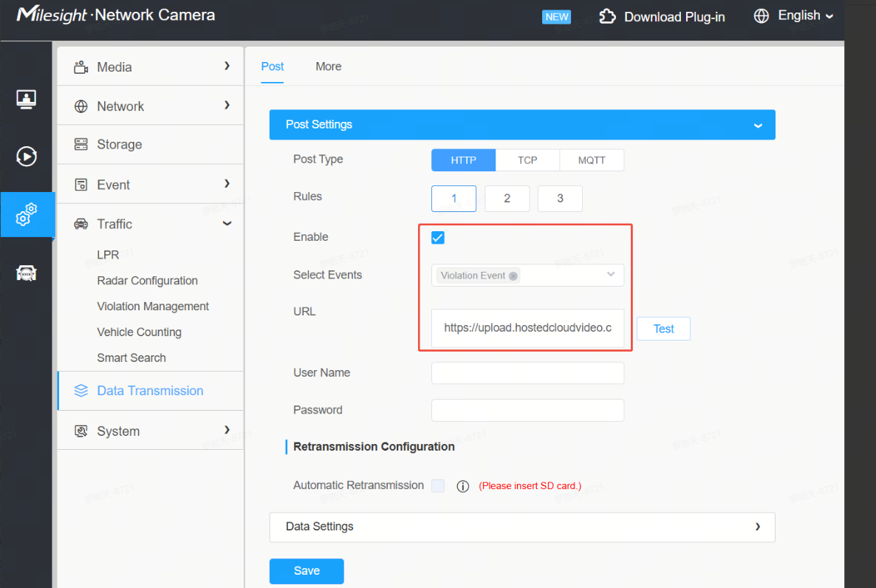Select rule 1
The height and width of the screenshot is (588, 876).
point(454,199)
